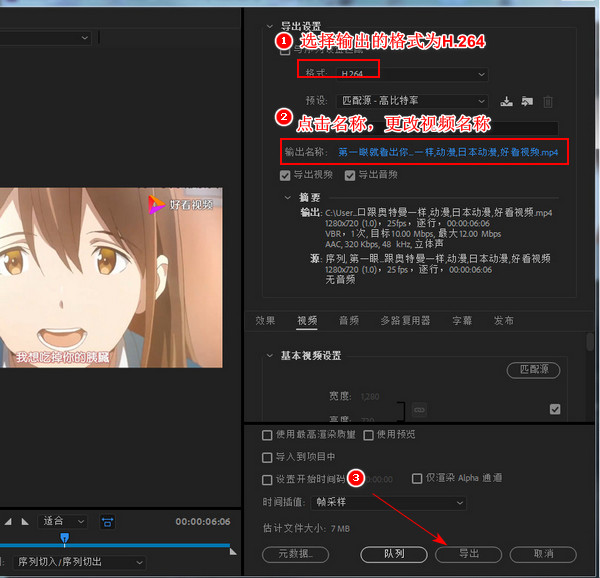Click the width-height link chain icon

click(419, 410)
